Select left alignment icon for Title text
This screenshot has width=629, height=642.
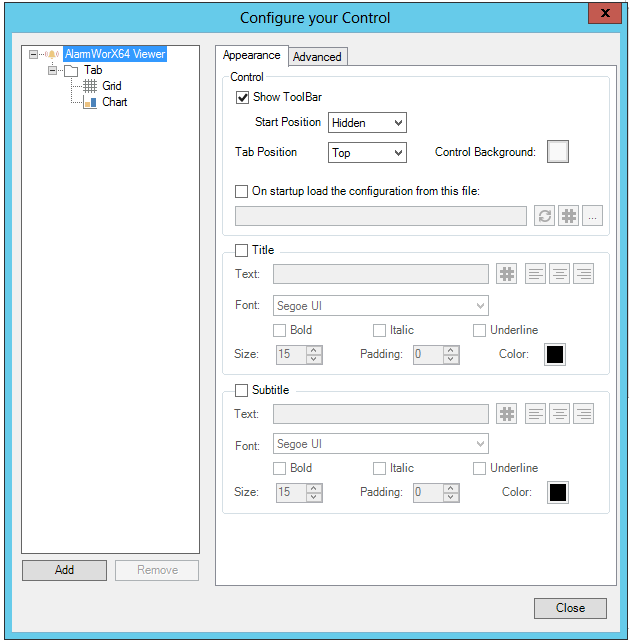536,274
